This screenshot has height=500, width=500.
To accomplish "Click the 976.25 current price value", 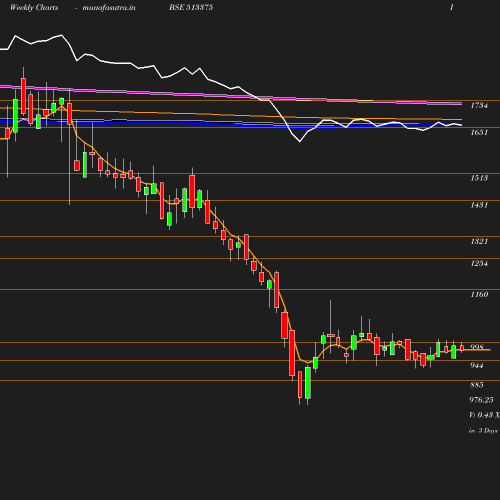I will [481, 400].
